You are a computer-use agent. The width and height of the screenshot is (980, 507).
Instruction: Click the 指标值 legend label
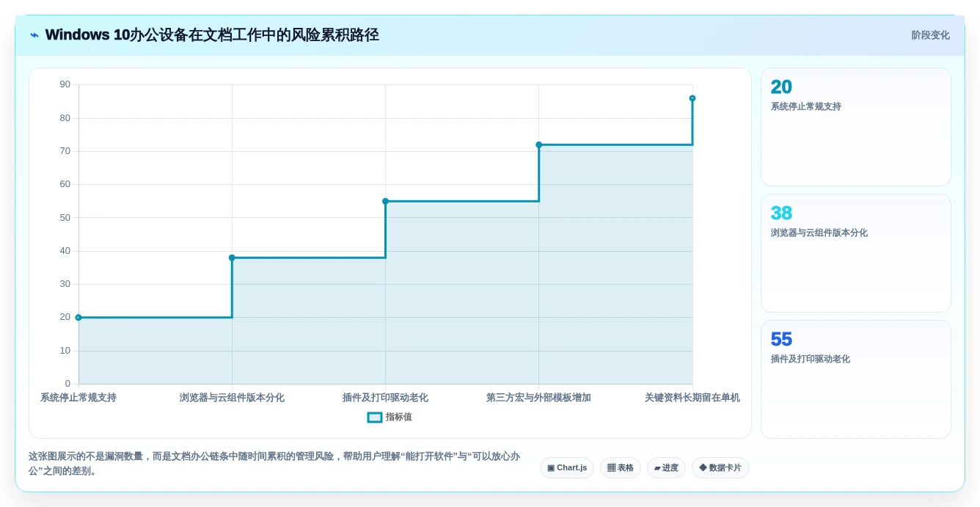[x=399, y=417]
